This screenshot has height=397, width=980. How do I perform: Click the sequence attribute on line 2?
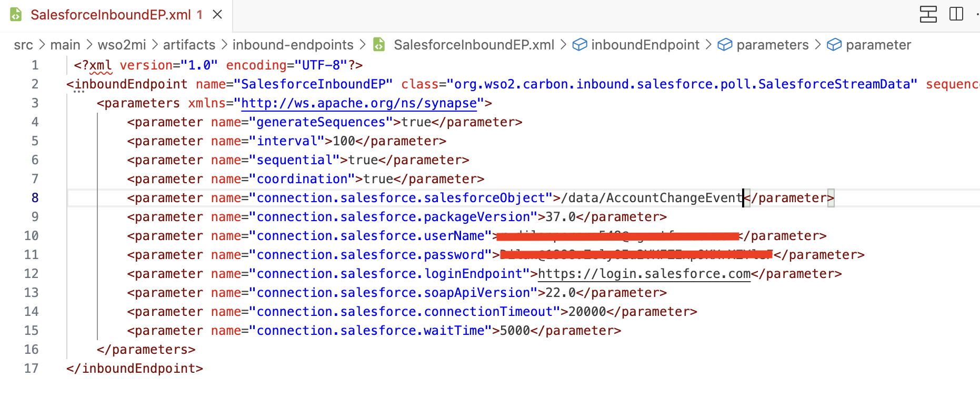953,84
